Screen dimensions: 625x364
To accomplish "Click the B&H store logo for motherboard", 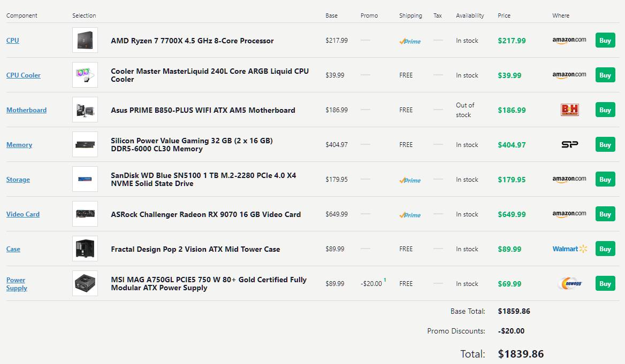I will pos(569,110).
